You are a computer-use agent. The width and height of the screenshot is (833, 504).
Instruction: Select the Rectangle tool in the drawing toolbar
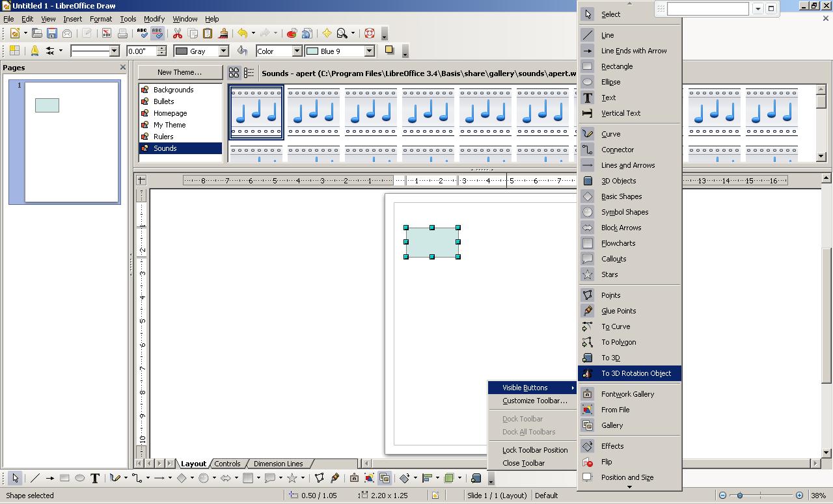click(x=64, y=478)
